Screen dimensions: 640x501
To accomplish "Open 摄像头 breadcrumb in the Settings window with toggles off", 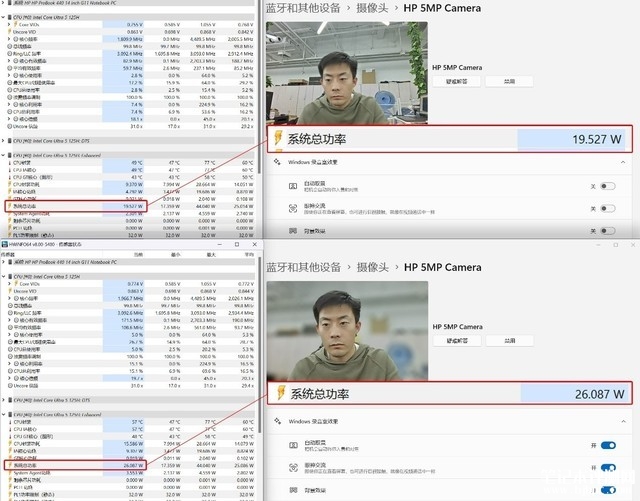I will click(372, 8).
